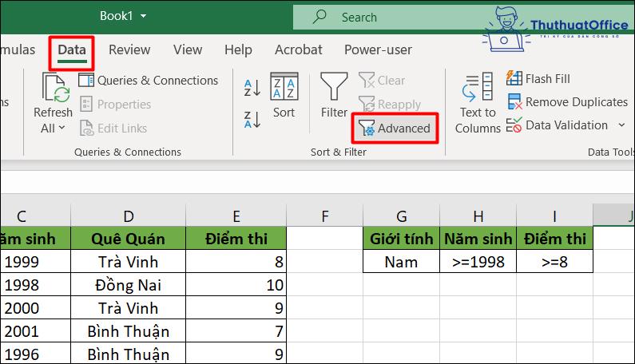Viewport: 635px width, 364px height.
Task: Select the cell containing Nam
Action: (x=401, y=262)
